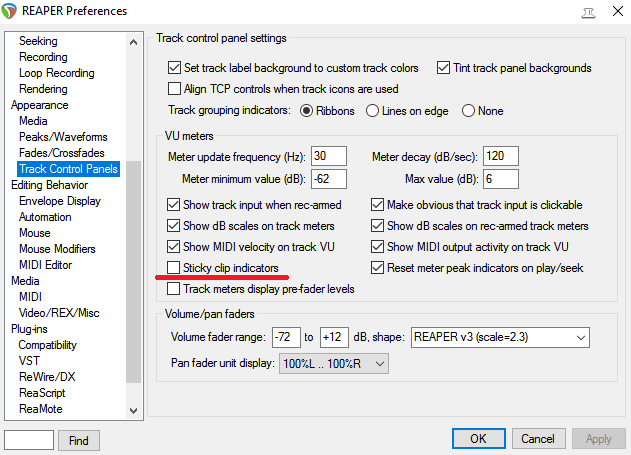Image resolution: width=631 pixels, height=455 pixels.
Task: Click the Find button
Action: tap(79, 440)
